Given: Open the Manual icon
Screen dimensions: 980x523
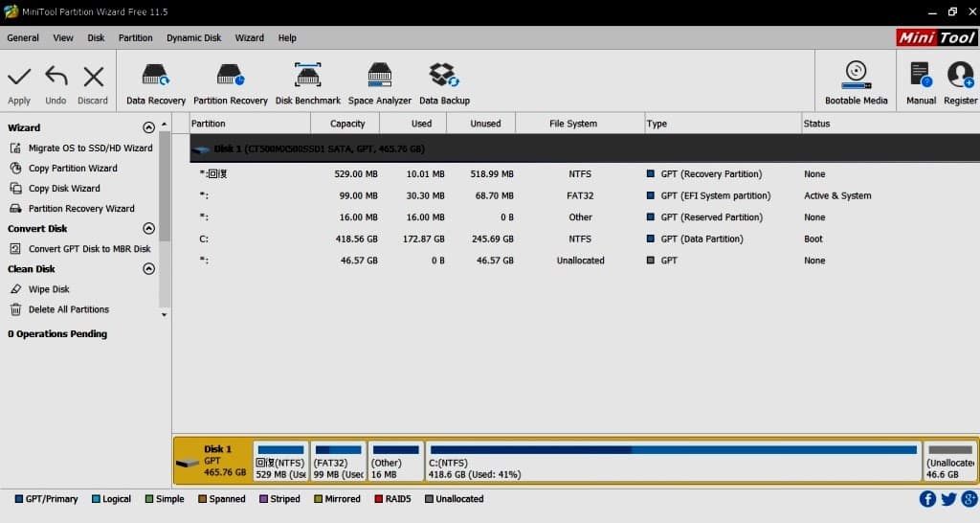Looking at the screenshot, I should pos(921,77).
